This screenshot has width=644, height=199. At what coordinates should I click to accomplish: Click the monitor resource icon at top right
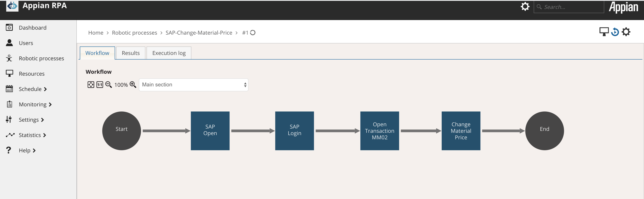[x=604, y=32]
